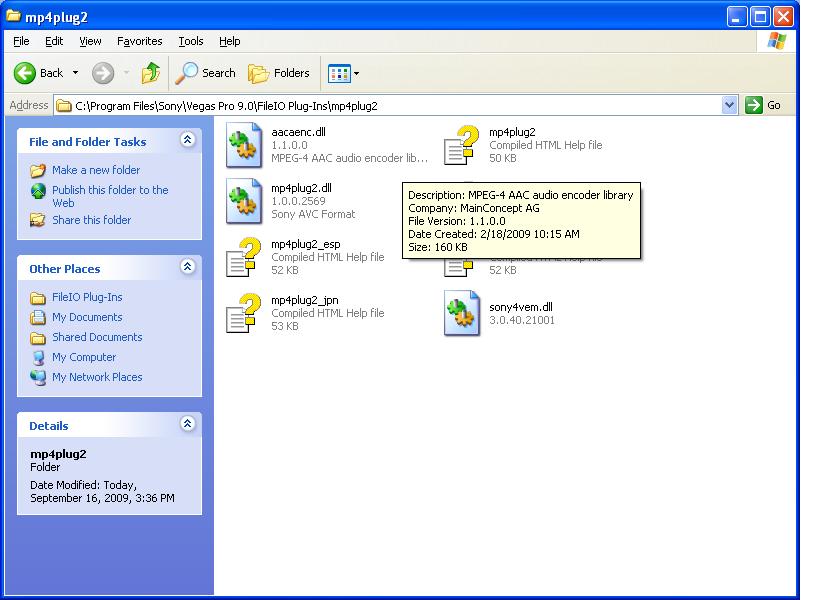Click the mp4plug2.dll file name
The width and height of the screenshot is (840, 600).
tap(301, 188)
